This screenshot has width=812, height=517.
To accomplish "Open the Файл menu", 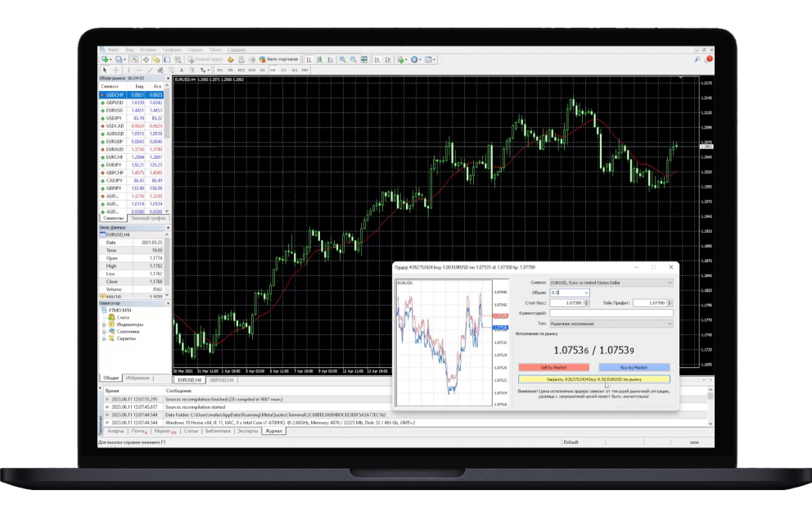I will 114,50.
